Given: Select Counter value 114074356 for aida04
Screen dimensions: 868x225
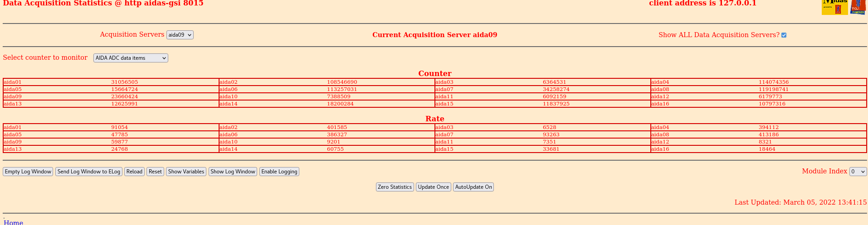Looking at the screenshot, I should click(774, 82).
